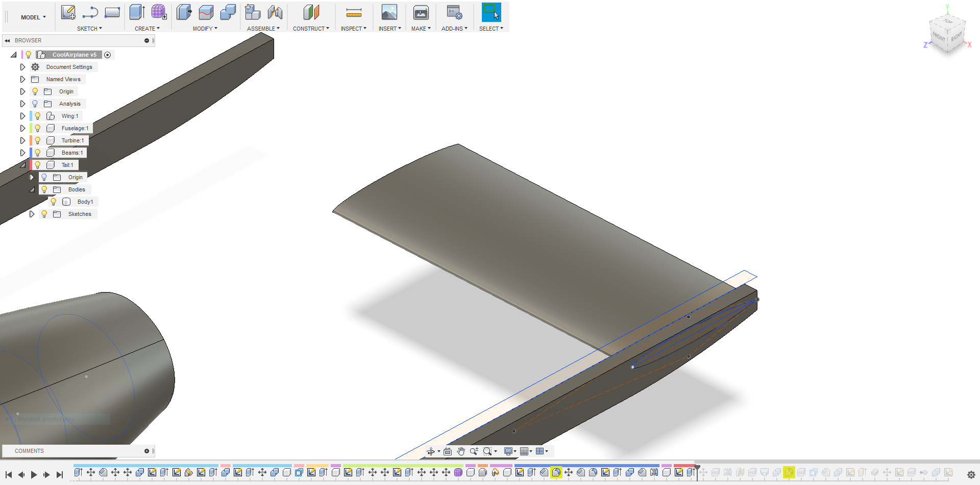Open the MODIFY menu
The width and height of the screenshot is (980, 485).
(x=205, y=29)
